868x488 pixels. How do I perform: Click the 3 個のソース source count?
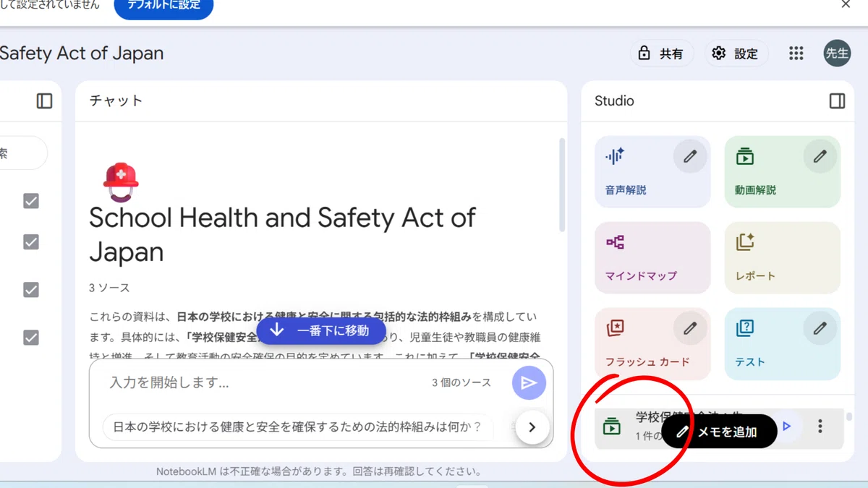click(461, 382)
